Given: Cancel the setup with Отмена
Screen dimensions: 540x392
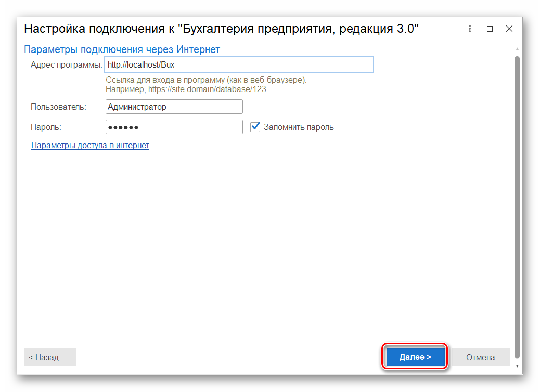Looking at the screenshot, I should (480, 357).
